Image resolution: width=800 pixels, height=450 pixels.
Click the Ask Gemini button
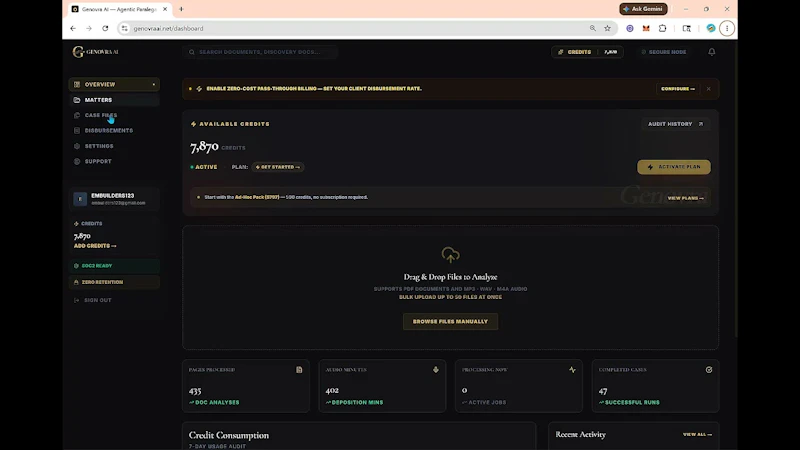click(643, 9)
